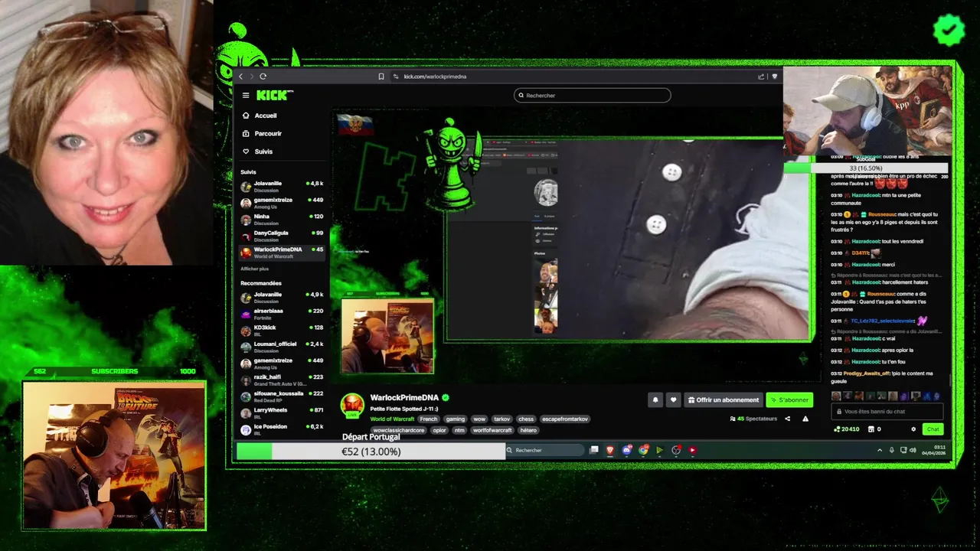Open KD3kick recommended channel
The width and height of the screenshot is (980, 551).
(x=282, y=330)
